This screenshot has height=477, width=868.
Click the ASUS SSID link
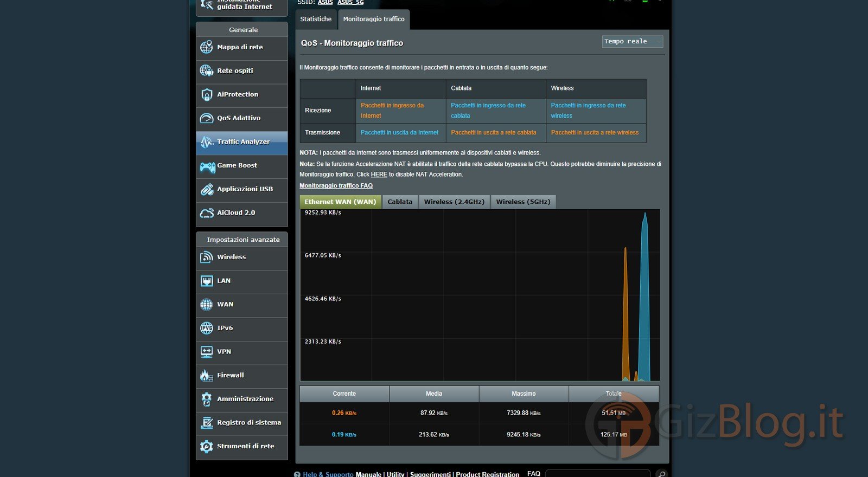[x=325, y=2]
